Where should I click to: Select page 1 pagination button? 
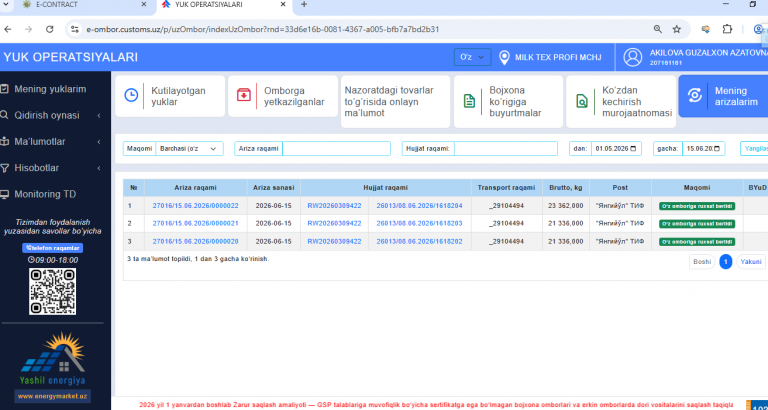[x=725, y=262]
